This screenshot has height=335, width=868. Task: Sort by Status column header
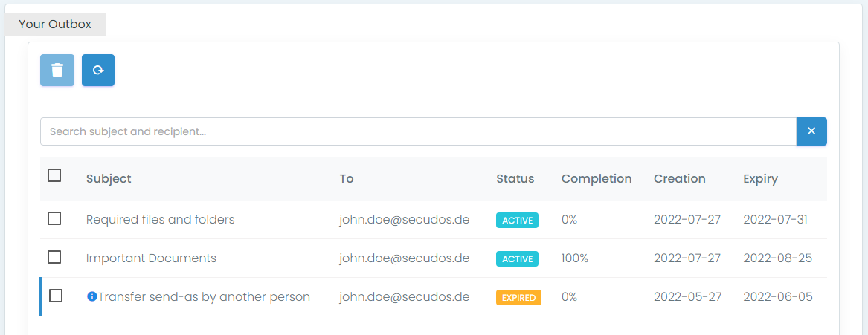click(515, 178)
